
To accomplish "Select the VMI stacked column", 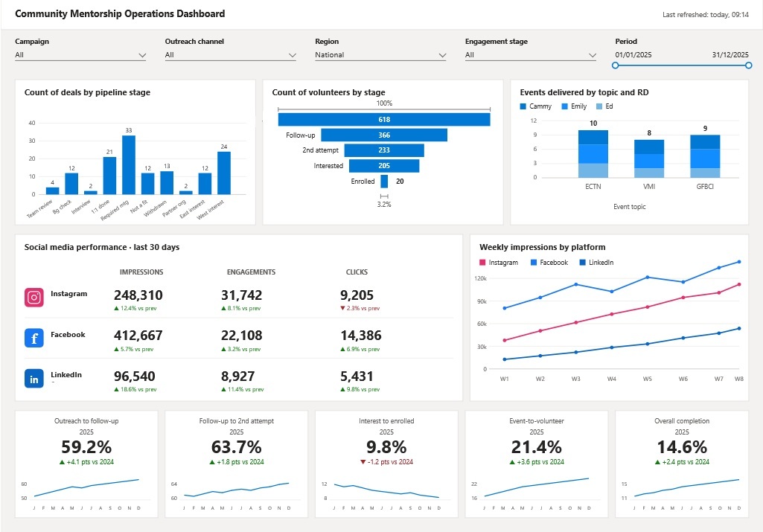I will point(649,158).
